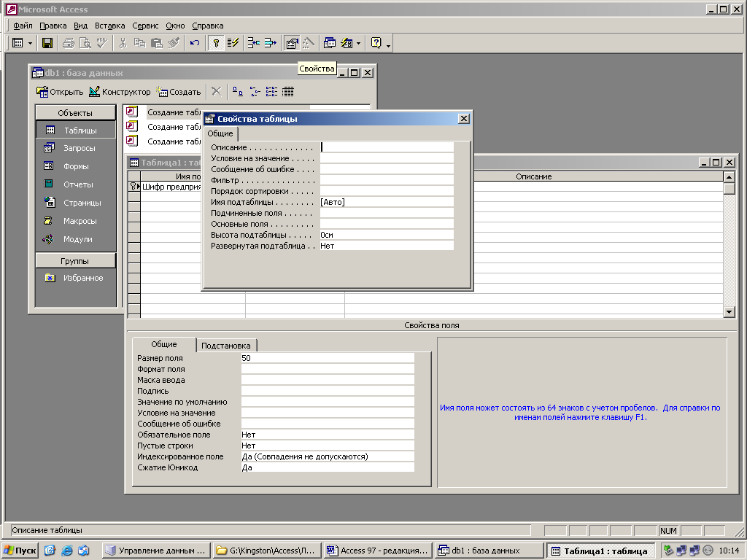747x560 pixels.
Task: Switch to the Подстановка tab in field properties
Action: [226, 345]
